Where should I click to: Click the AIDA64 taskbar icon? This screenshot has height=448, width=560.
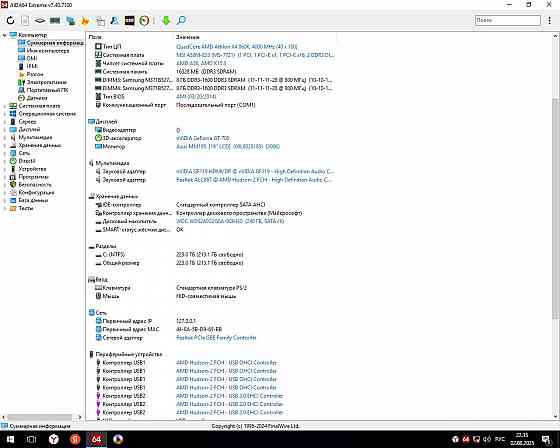click(x=96, y=439)
